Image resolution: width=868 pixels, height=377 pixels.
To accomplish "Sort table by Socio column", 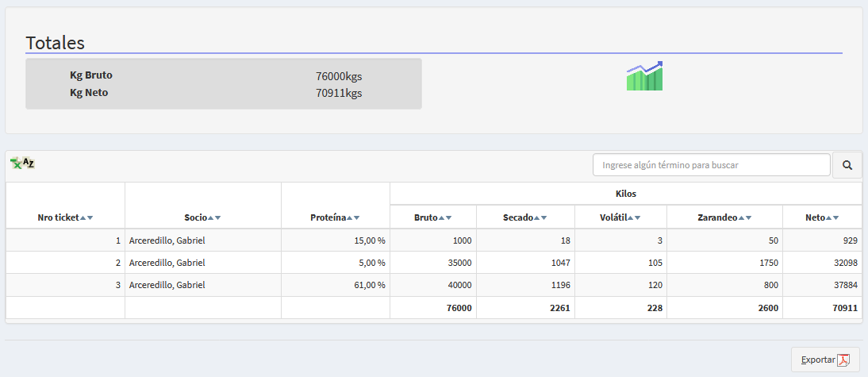I will click(202, 217).
